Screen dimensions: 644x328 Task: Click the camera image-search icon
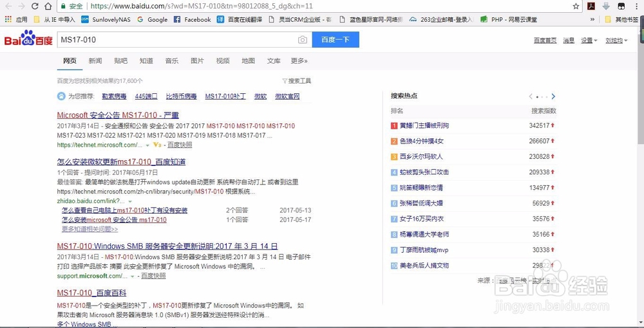[x=302, y=40]
